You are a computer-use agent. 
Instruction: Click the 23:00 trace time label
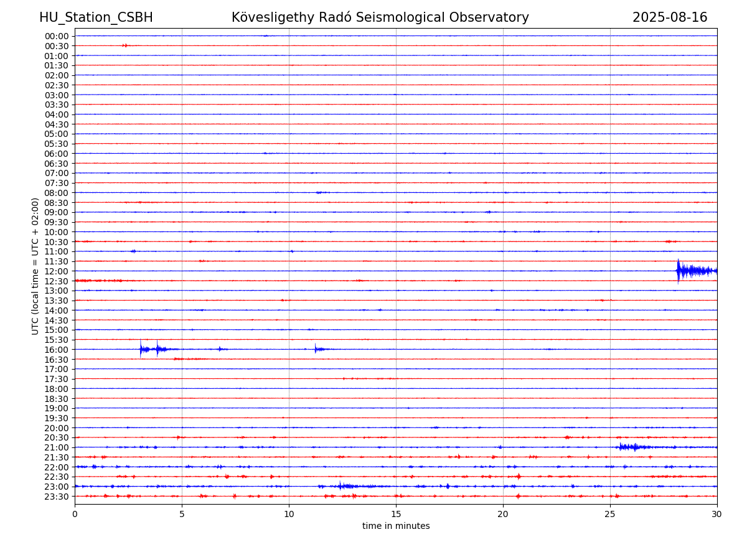pos(57,487)
